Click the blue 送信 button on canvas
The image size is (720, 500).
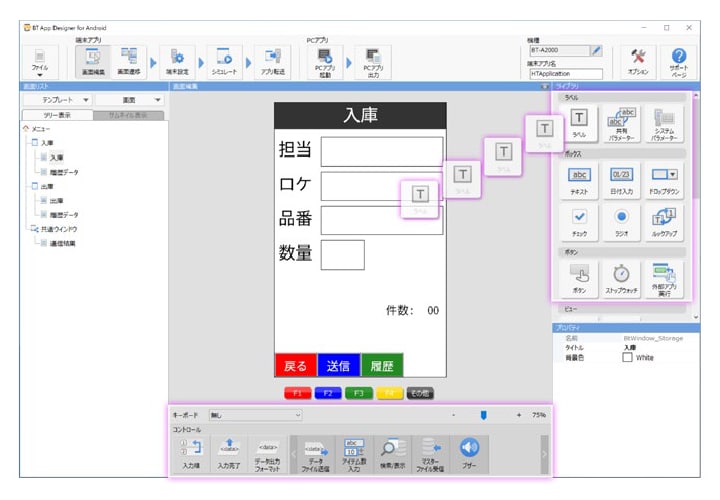click(x=338, y=365)
